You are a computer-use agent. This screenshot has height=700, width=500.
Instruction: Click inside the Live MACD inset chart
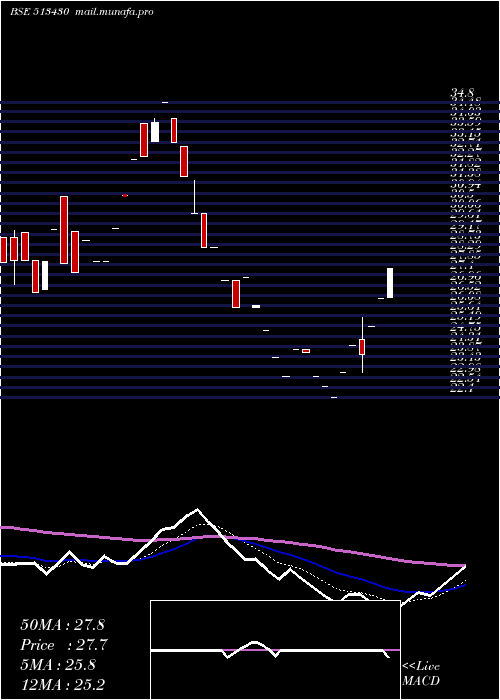pyautogui.click(x=275, y=650)
